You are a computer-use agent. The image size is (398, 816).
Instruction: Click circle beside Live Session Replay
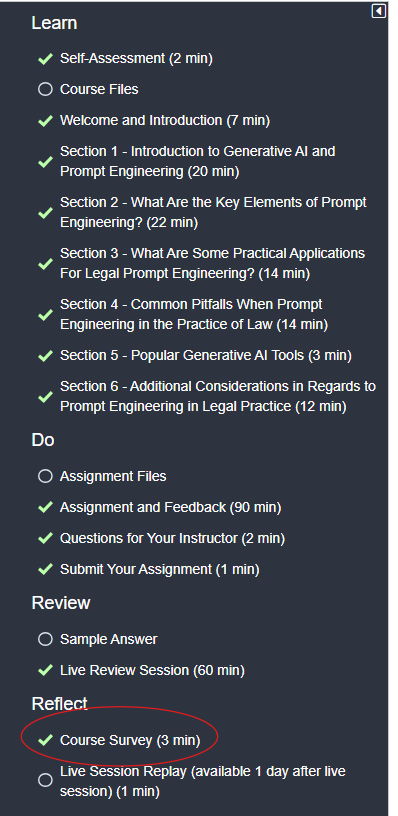pyautogui.click(x=45, y=780)
